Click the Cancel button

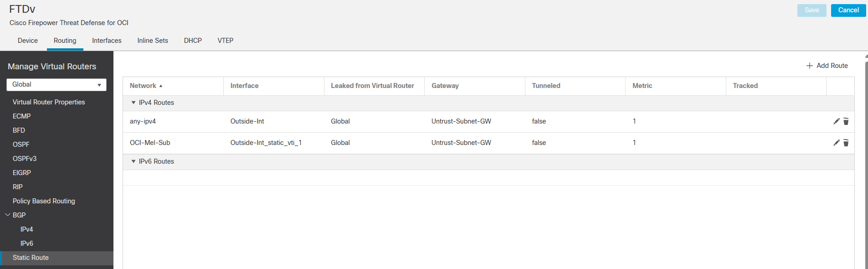click(848, 10)
